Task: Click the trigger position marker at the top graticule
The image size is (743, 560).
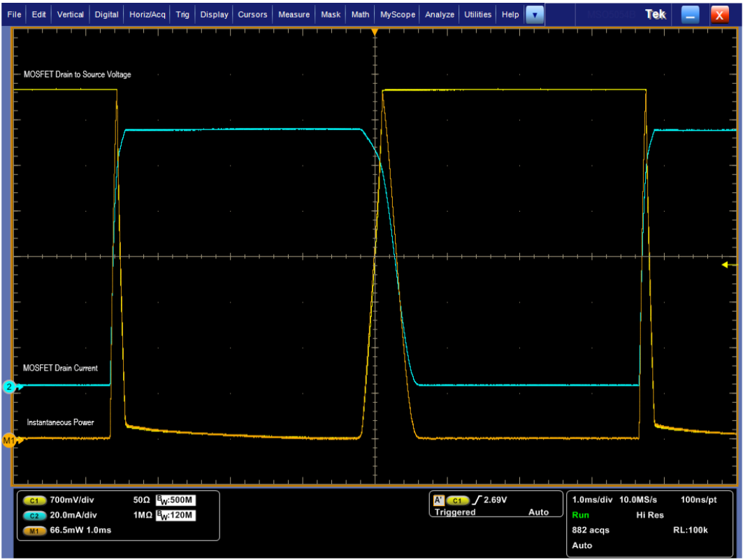Action: (375, 31)
